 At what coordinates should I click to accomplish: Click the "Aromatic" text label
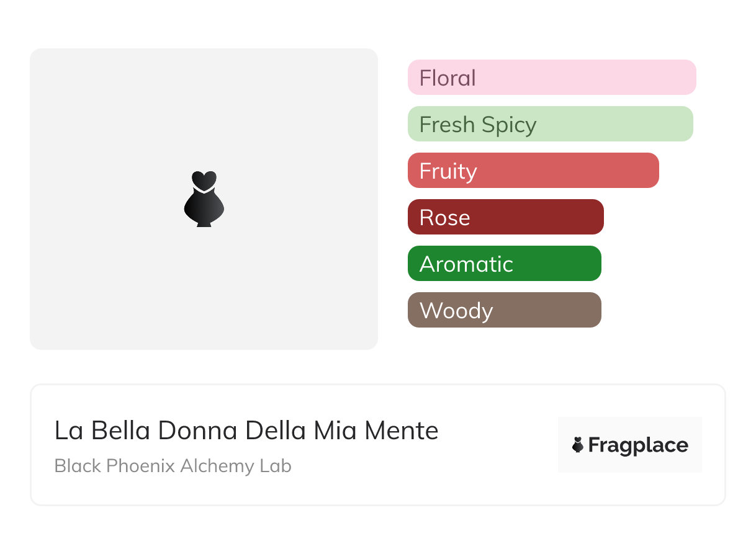pos(466,264)
